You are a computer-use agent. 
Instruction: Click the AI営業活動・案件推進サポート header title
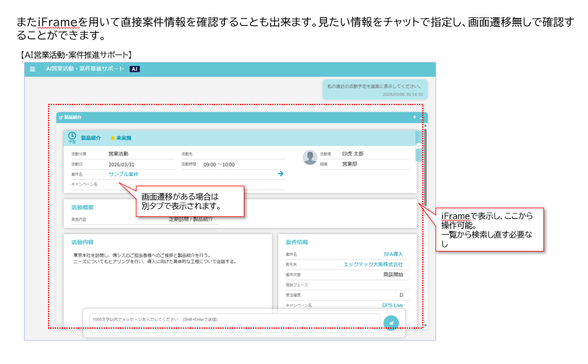[85, 69]
